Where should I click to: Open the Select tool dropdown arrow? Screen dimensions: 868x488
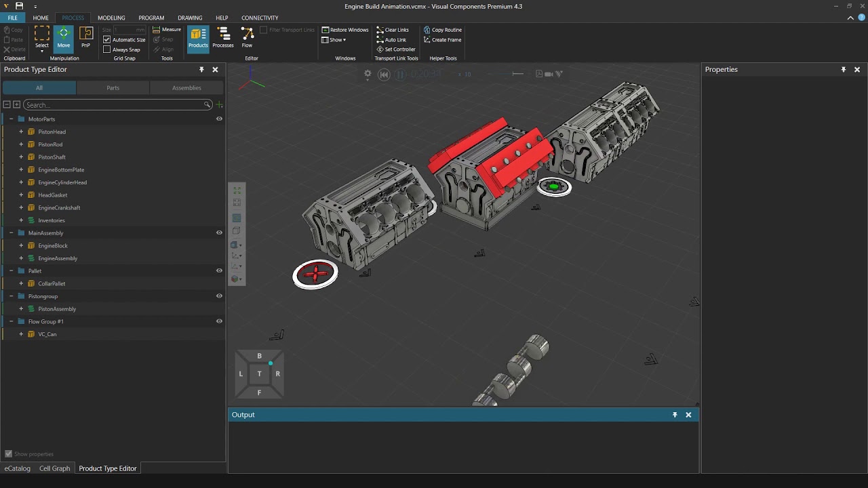point(42,51)
